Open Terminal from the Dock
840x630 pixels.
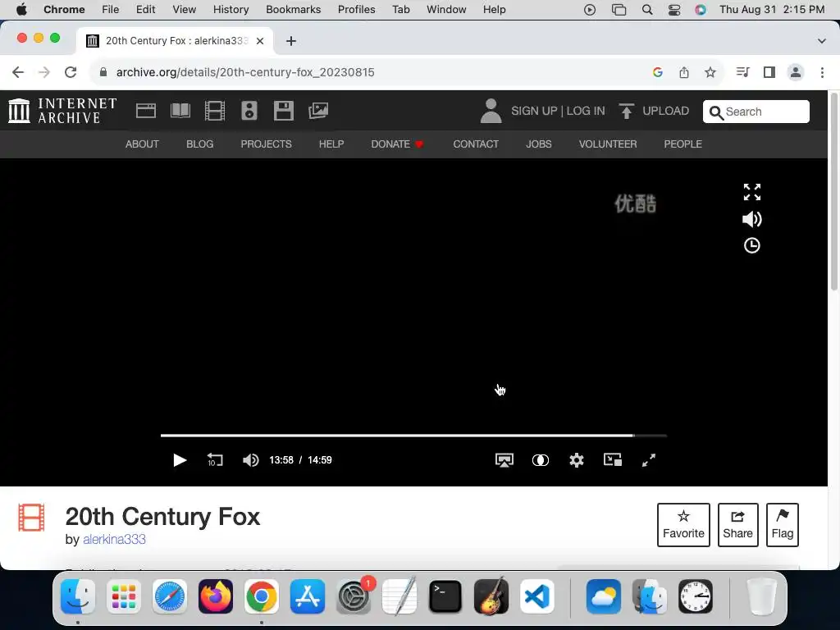445,596
